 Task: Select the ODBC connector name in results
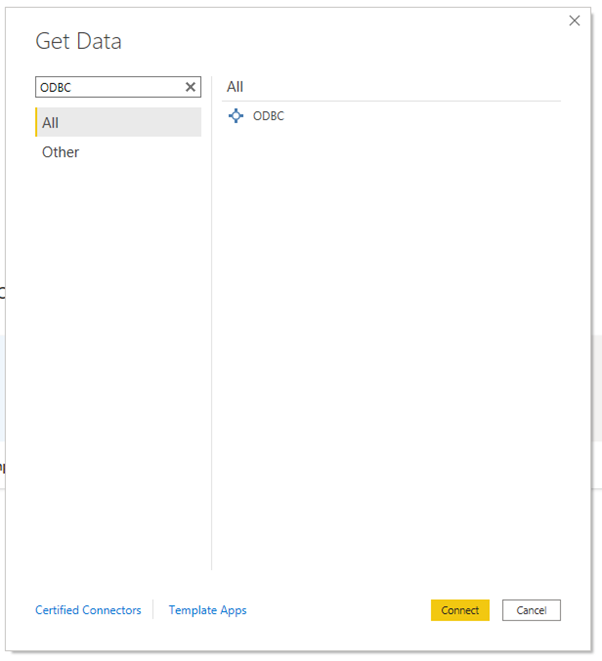coord(268,116)
